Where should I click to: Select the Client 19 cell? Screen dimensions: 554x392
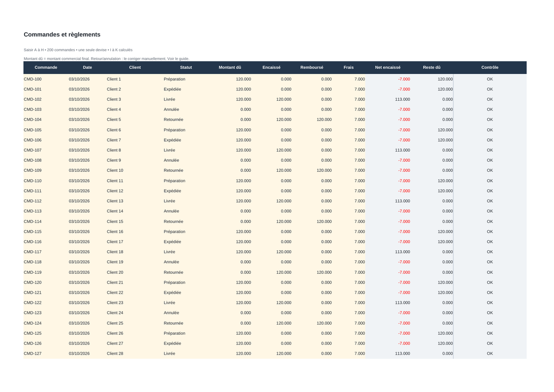135,262
